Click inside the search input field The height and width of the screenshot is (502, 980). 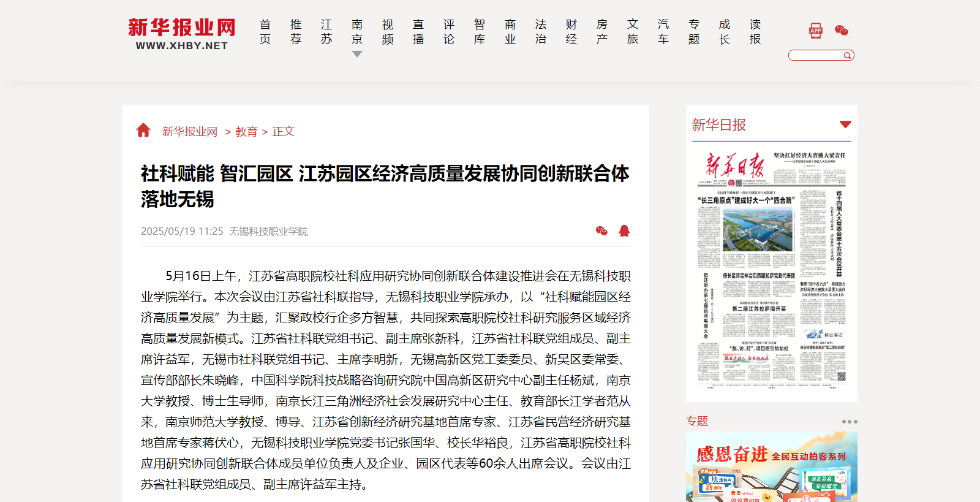[x=816, y=56]
